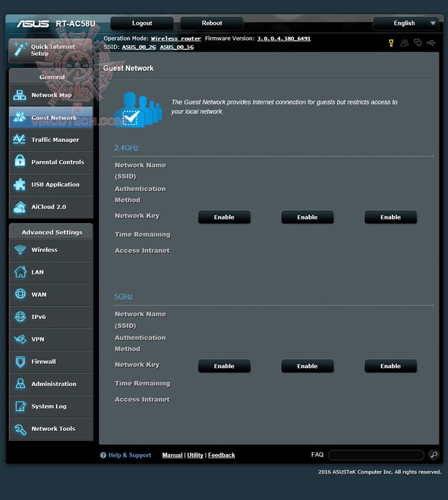Click the 2.4GHz section heading
This screenshot has width=448, height=500.
pyautogui.click(x=126, y=148)
